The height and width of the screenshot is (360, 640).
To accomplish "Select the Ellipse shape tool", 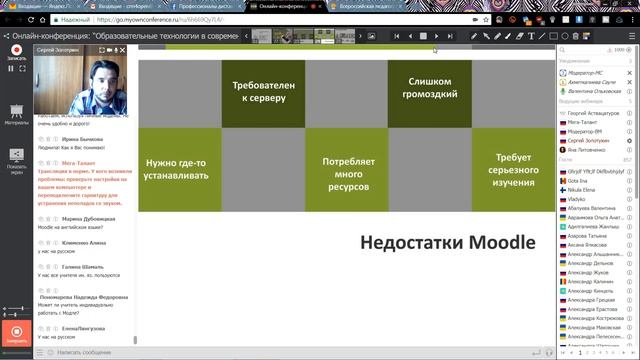I will click(565, 36).
